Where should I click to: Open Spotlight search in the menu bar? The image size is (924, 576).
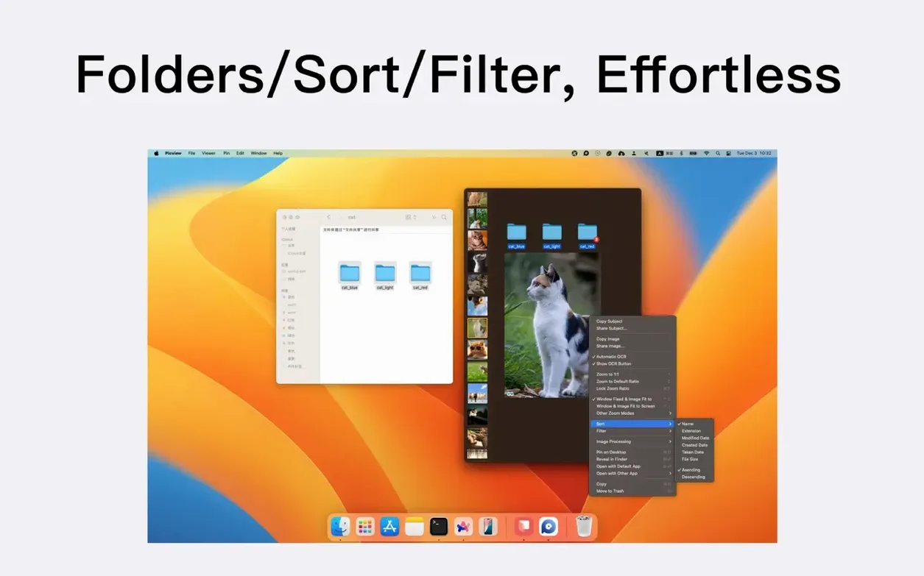click(716, 153)
